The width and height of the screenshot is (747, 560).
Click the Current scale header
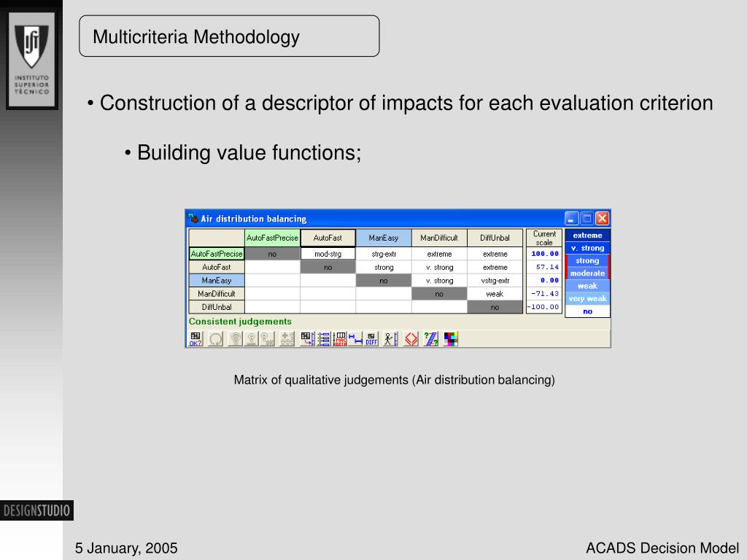tap(544, 238)
